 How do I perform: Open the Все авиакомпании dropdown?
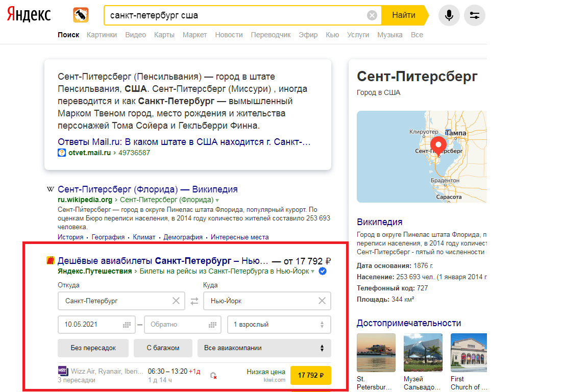point(264,348)
